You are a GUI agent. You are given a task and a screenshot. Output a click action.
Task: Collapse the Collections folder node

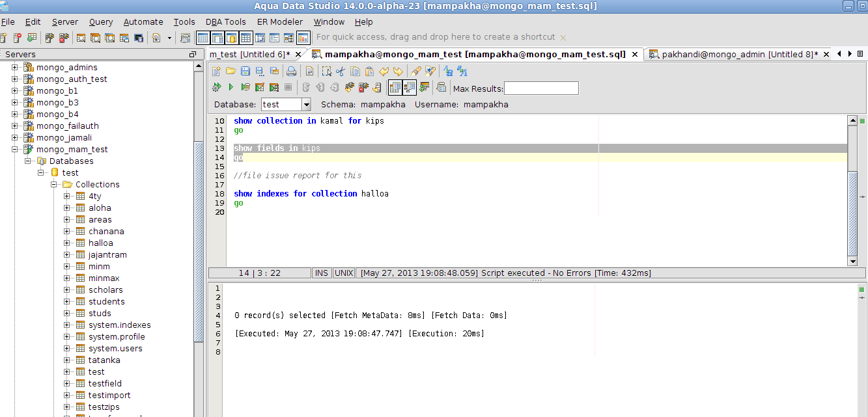54,185
